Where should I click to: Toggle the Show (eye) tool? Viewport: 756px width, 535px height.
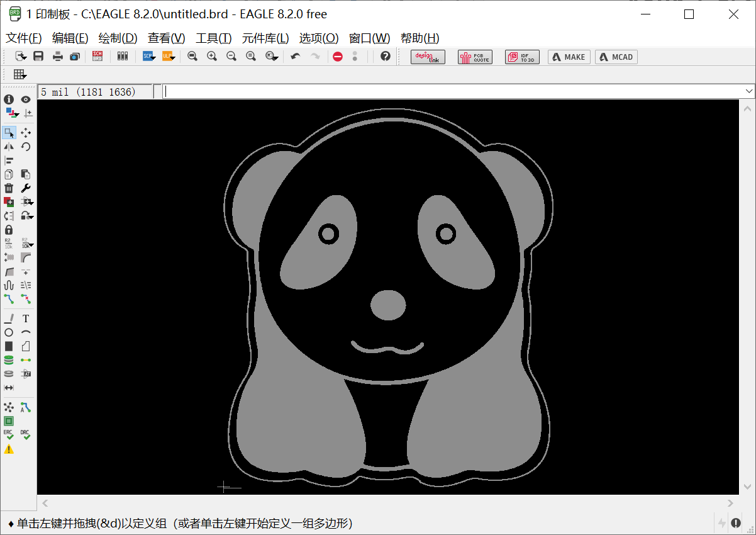click(26, 99)
